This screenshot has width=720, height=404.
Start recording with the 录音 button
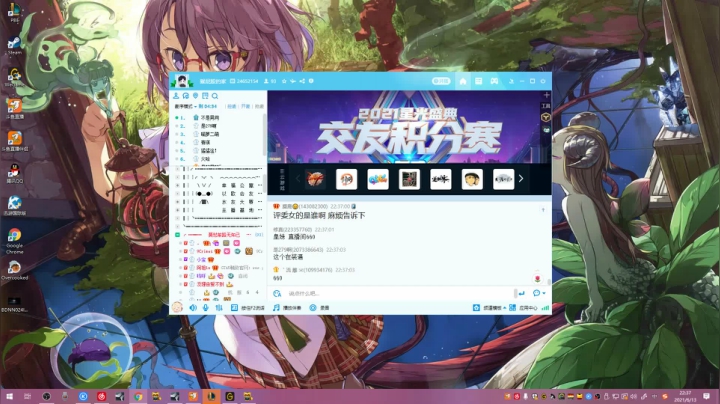tap(319, 308)
